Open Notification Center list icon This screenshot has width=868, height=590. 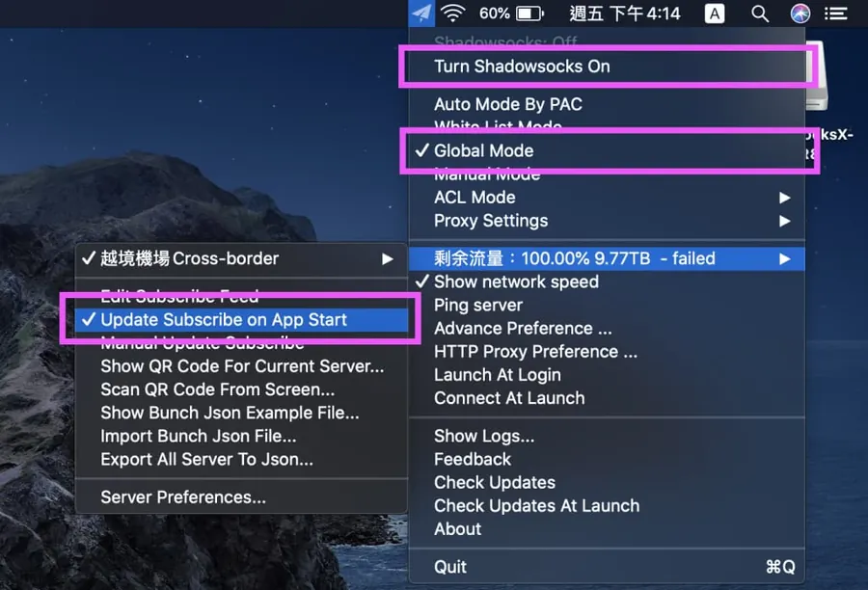tap(836, 13)
